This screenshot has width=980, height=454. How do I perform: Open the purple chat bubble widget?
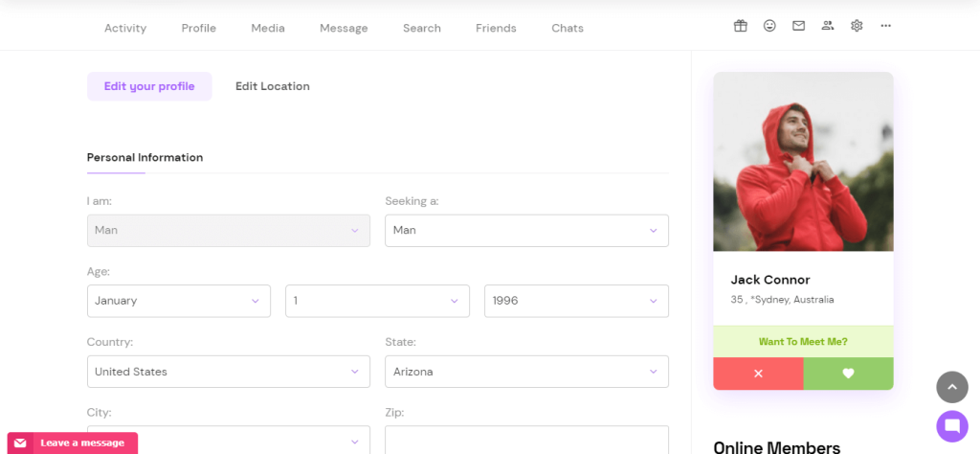(x=952, y=426)
